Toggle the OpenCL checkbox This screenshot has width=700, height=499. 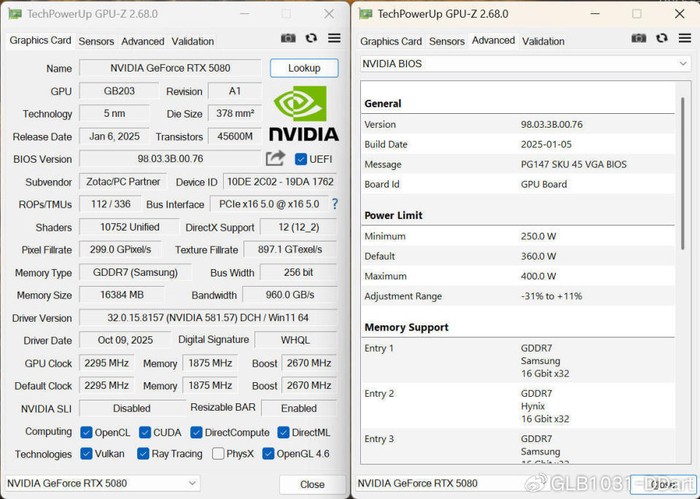86,432
